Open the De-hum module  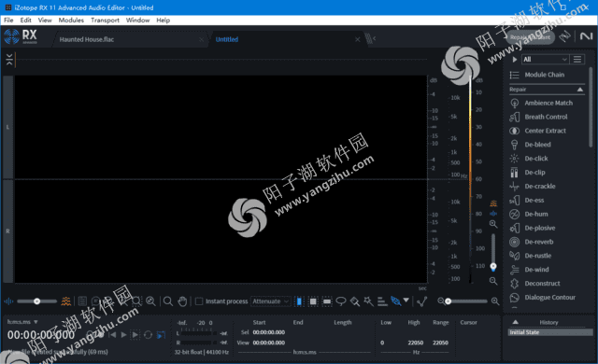click(535, 214)
